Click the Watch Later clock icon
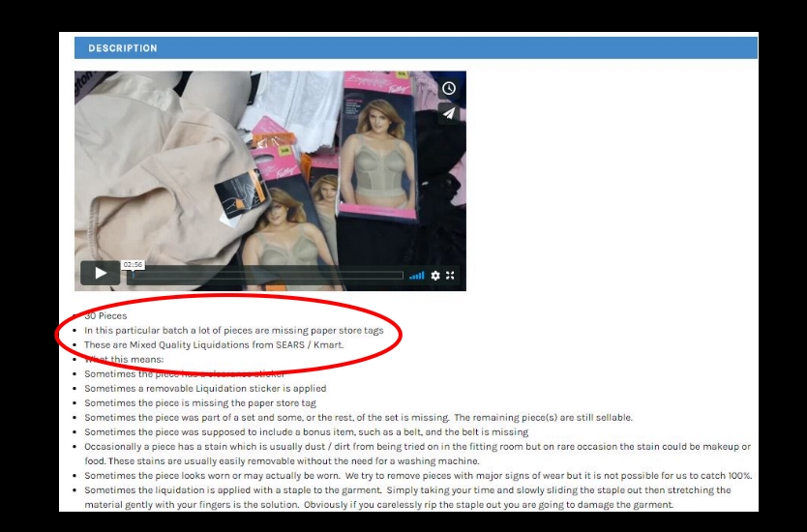The image size is (807, 532). coord(449,88)
